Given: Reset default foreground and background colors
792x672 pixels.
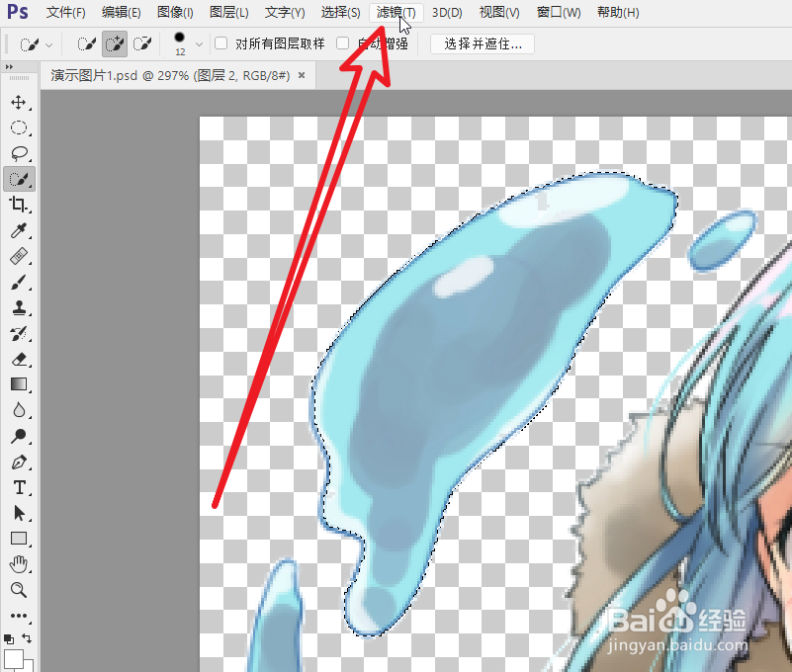Looking at the screenshot, I should tap(9, 639).
